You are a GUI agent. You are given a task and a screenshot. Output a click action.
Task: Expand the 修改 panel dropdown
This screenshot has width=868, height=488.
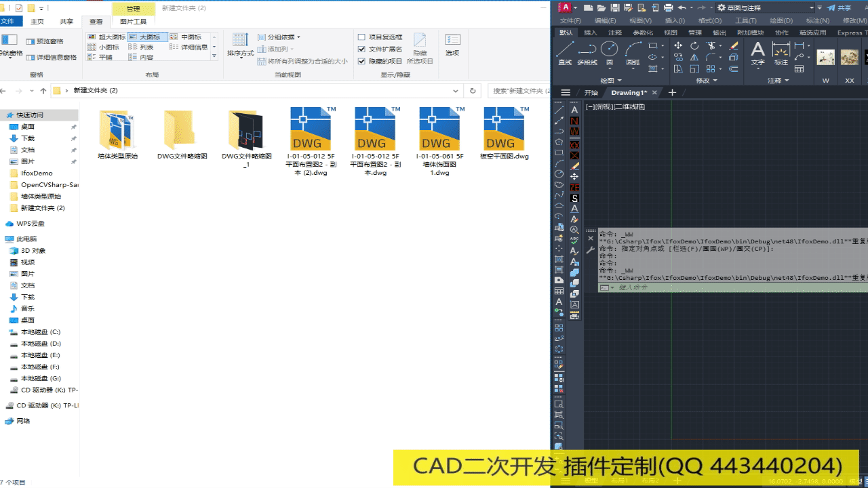tap(705, 81)
